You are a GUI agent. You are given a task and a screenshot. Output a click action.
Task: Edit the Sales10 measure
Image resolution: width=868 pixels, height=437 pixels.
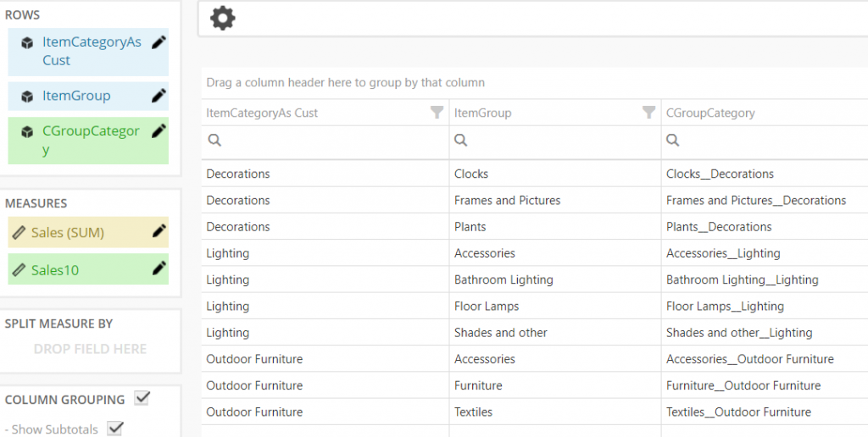pos(159,268)
